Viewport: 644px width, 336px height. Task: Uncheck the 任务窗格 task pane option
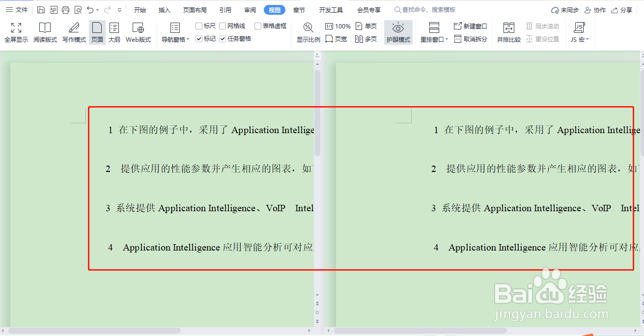[223, 38]
